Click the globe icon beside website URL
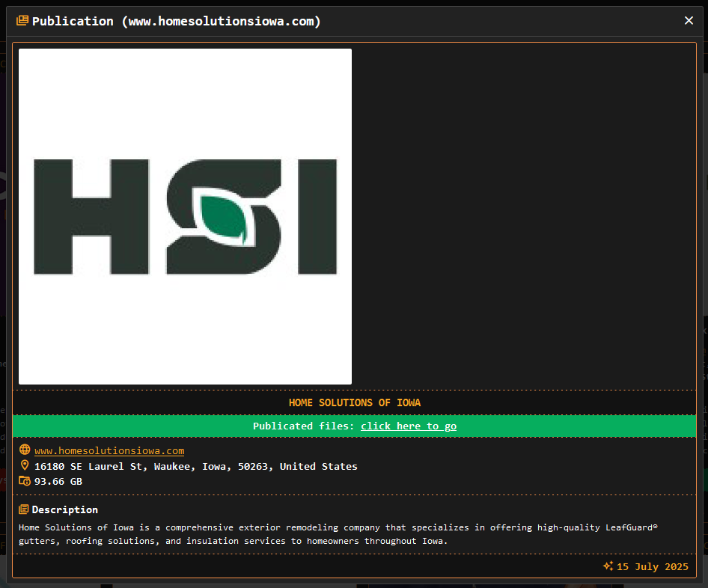 (25, 450)
